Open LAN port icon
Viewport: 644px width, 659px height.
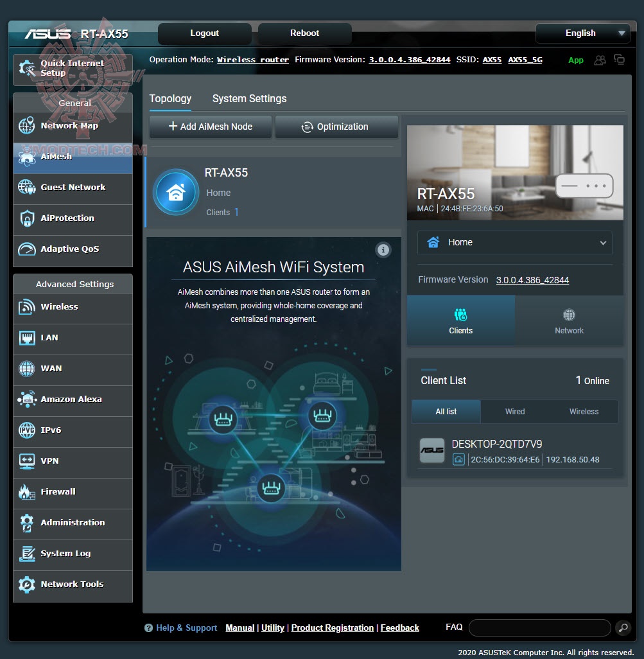click(x=27, y=337)
